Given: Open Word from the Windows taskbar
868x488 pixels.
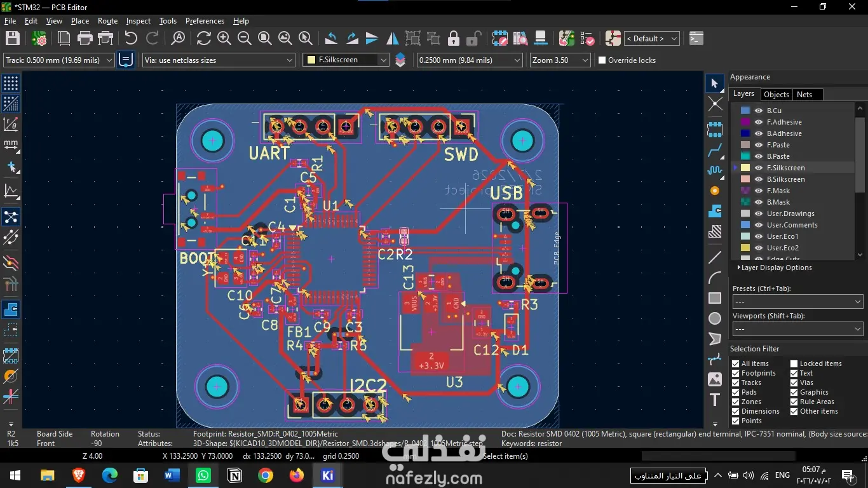Looking at the screenshot, I should (x=172, y=475).
